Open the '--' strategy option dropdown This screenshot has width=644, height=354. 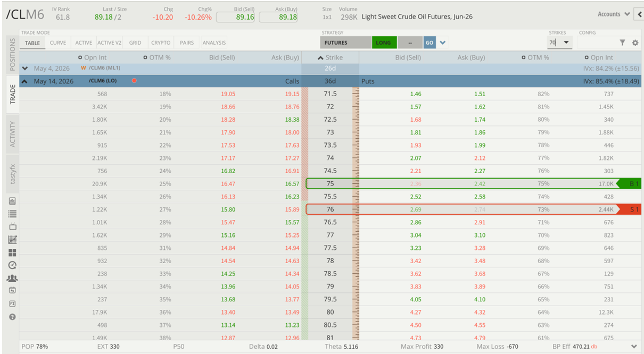point(410,43)
